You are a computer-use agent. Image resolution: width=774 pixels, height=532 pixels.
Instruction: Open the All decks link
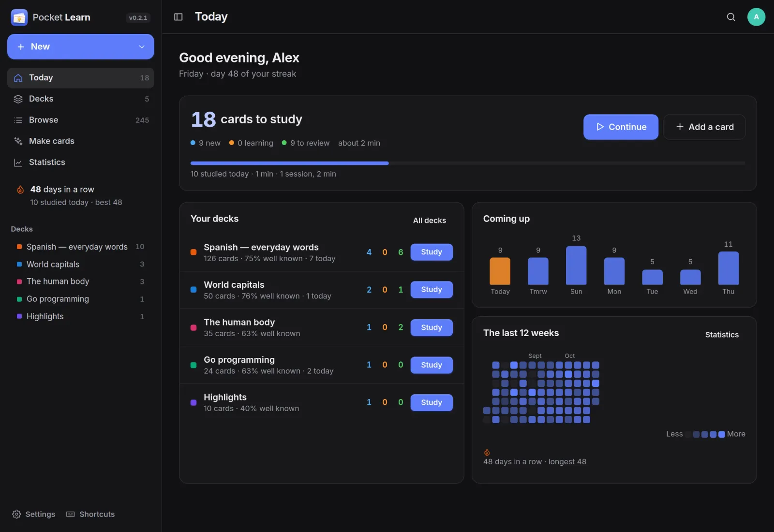[430, 221]
